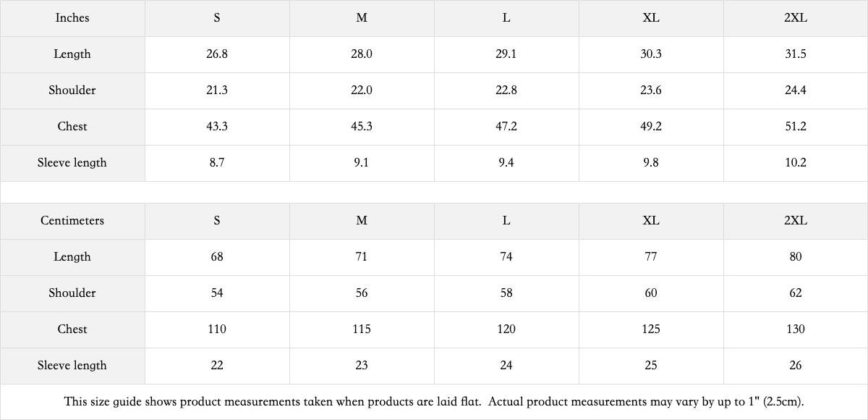Click the Shoulder row label in Inches table
Viewport: 868px width, 420px height.
click(x=72, y=91)
